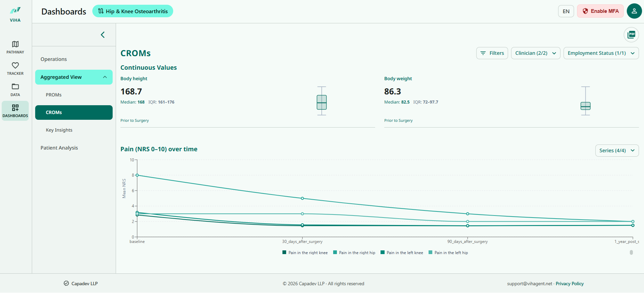Viewport: 644px width, 293px height.
Task: Toggle the Pain in the left hip legend series
Action: [448, 252]
